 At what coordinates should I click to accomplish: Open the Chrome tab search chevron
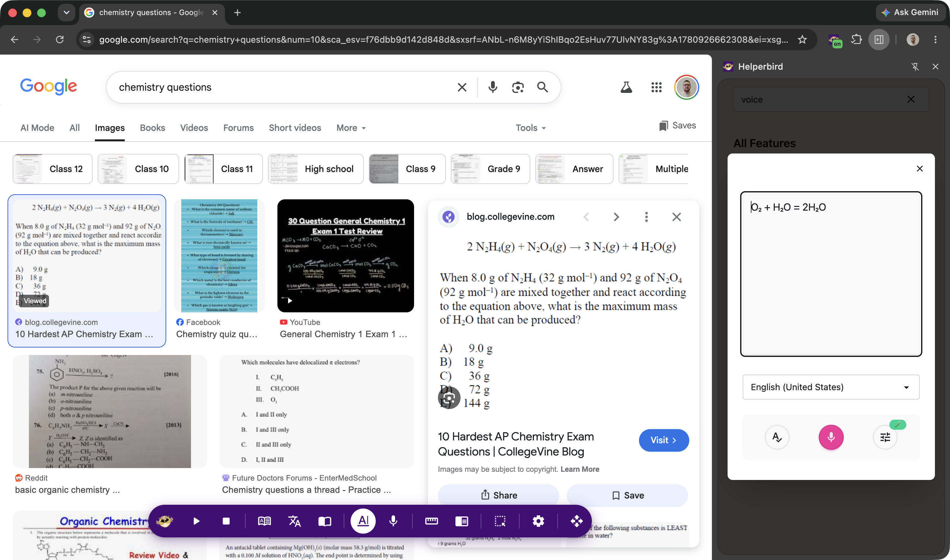coord(67,13)
